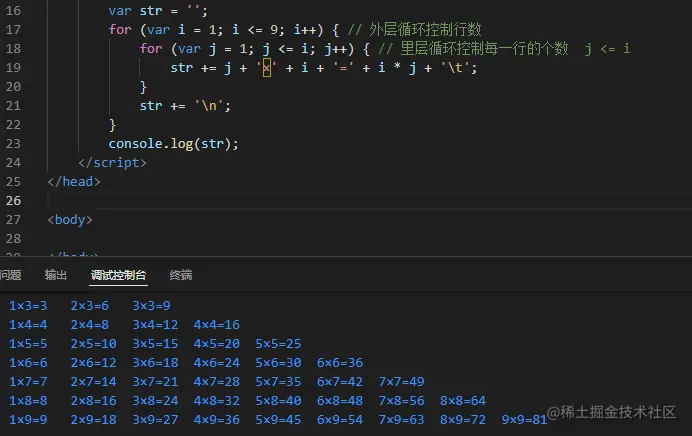Click console output 1×6=6

(x=28, y=363)
